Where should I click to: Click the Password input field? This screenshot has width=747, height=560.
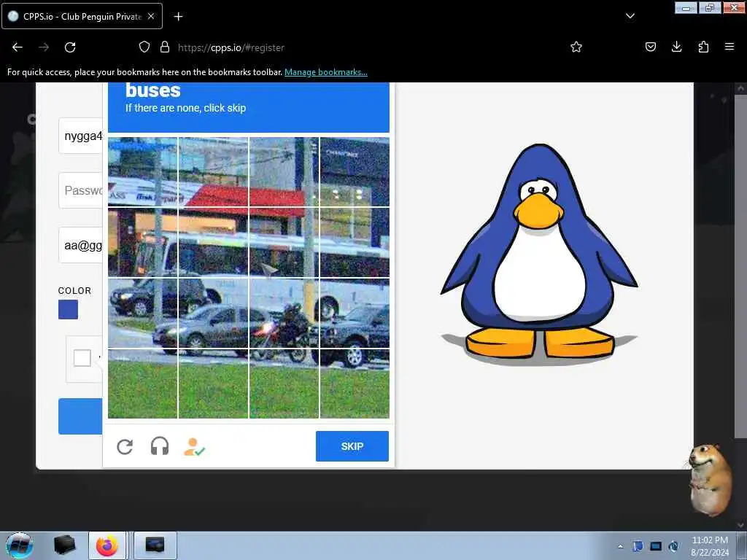80,190
